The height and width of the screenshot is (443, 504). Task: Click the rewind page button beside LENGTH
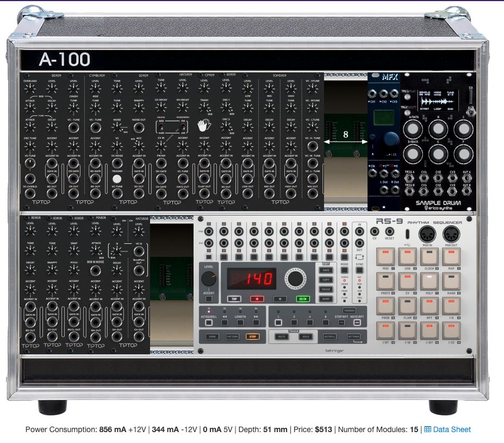225,322
